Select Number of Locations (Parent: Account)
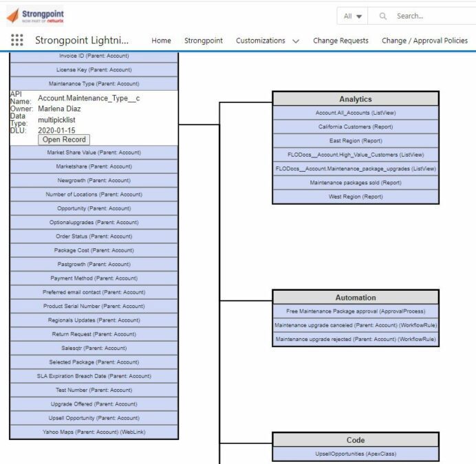 (94, 195)
